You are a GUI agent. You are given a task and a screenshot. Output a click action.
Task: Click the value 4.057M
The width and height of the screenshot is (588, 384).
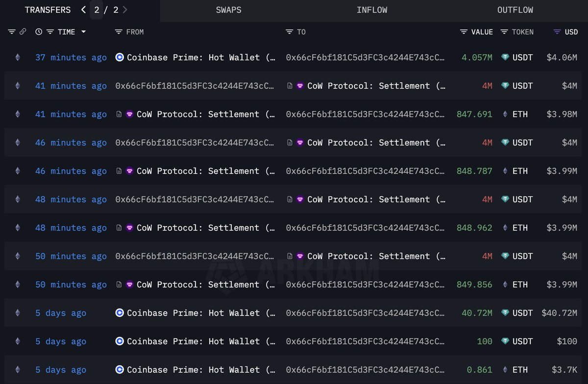pyautogui.click(x=477, y=57)
